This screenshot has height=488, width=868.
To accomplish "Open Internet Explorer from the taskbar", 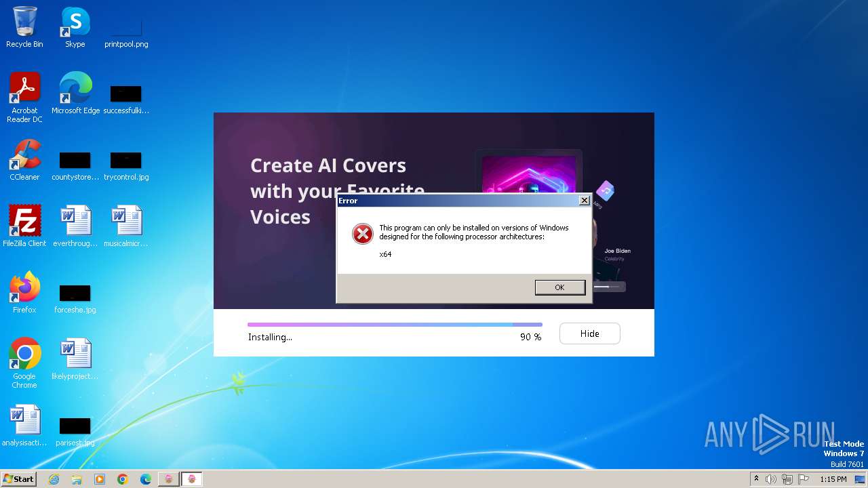I will point(54,479).
